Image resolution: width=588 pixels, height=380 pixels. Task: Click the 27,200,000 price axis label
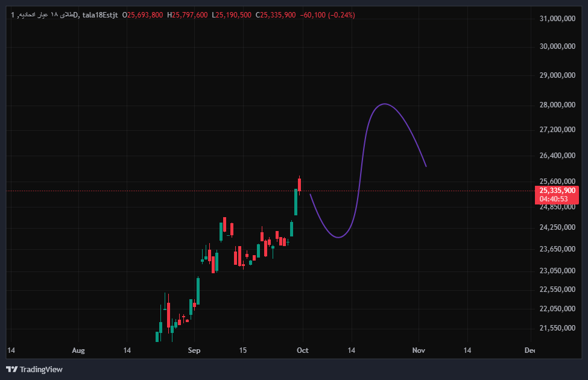pyautogui.click(x=557, y=130)
